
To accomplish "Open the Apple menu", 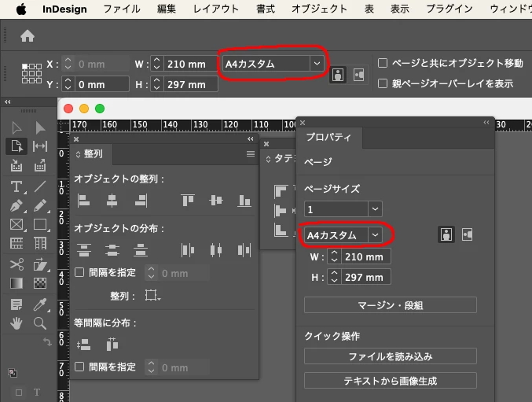I will (x=21, y=9).
